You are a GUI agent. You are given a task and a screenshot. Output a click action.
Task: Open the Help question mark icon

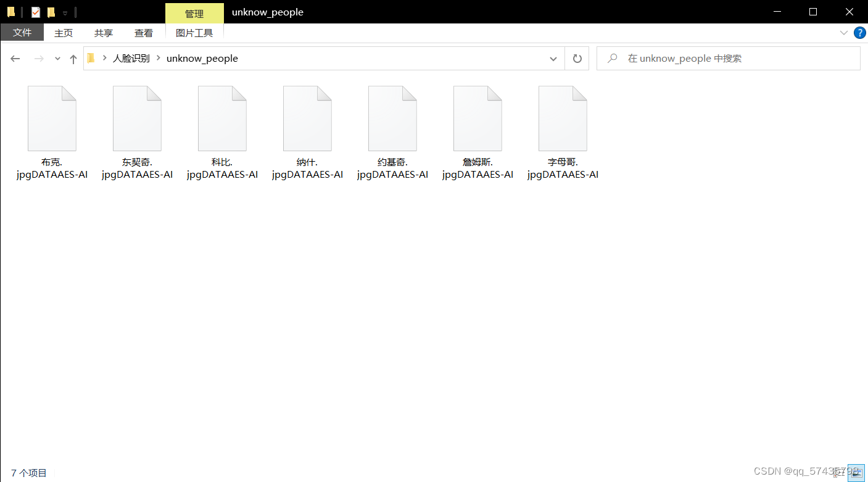coord(859,33)
